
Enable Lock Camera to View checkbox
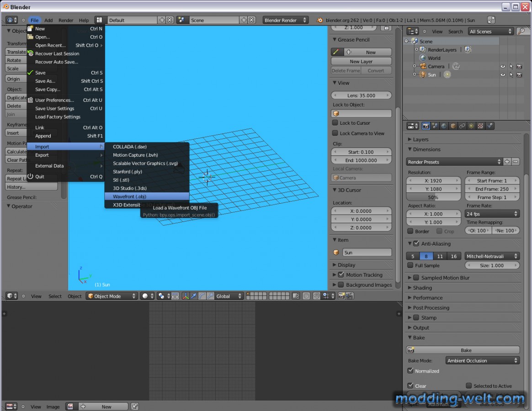click(335, 133)
